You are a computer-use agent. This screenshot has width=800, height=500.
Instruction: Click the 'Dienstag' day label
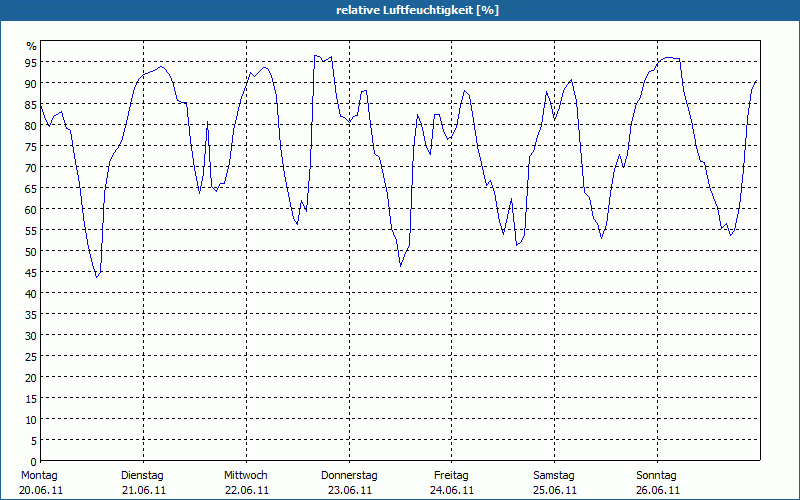(x=142, y=476)
